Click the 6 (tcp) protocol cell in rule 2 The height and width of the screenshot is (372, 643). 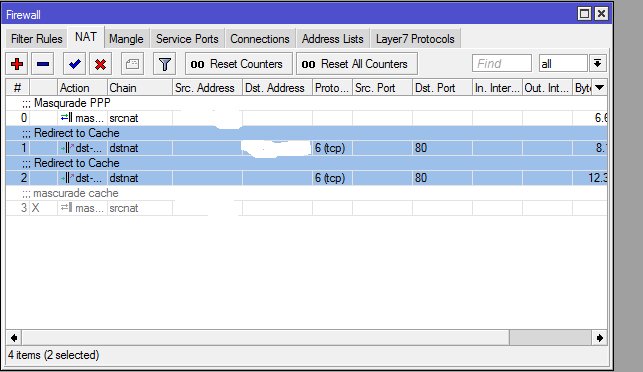tap(332, 178)
